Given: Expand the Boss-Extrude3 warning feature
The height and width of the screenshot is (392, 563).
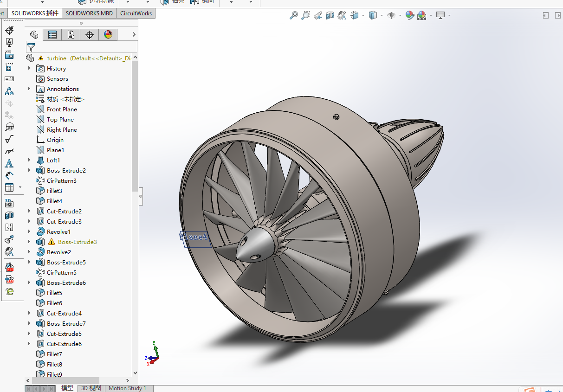Looking at the screenshot, I should [x=29, y=242].
